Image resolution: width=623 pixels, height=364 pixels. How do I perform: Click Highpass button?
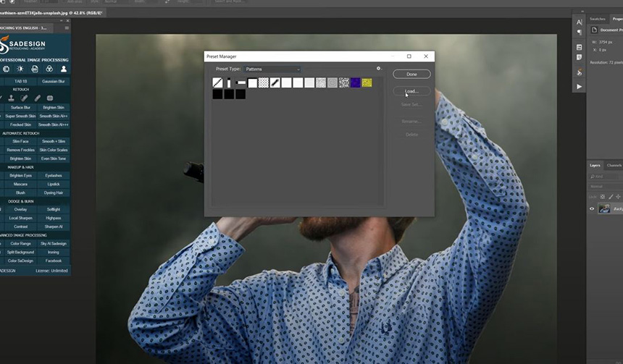pyautogui.click(x=54, y=219)
